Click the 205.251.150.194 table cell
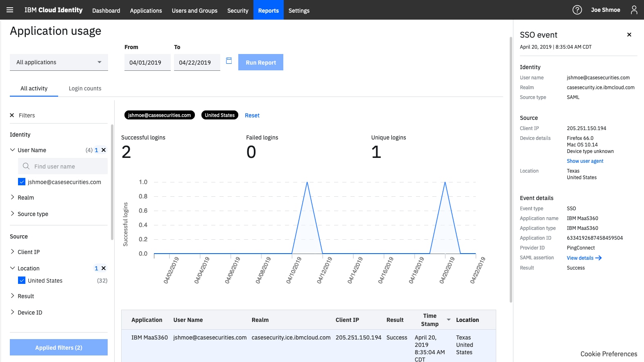This screenshot has width=644, height=362. tap(358, 337)
